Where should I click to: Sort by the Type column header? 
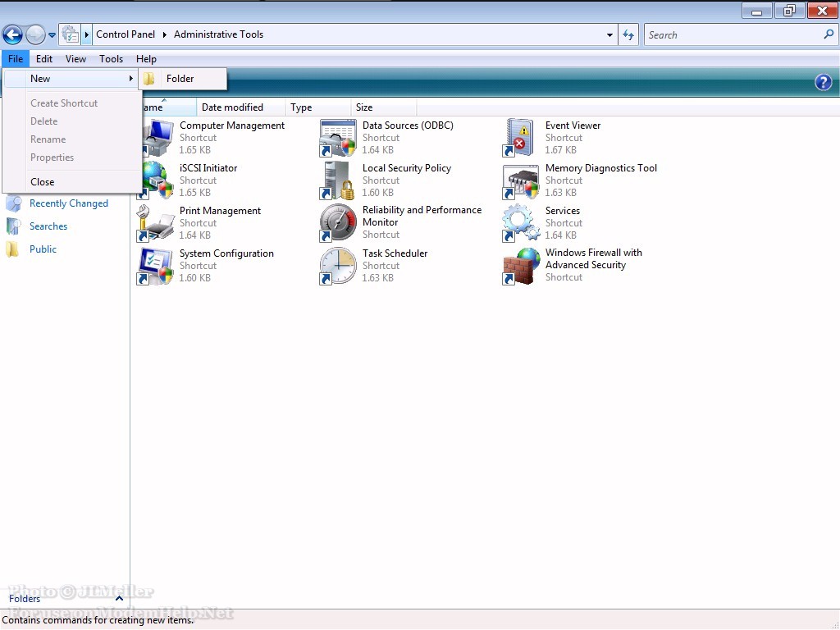coord(318,107)
